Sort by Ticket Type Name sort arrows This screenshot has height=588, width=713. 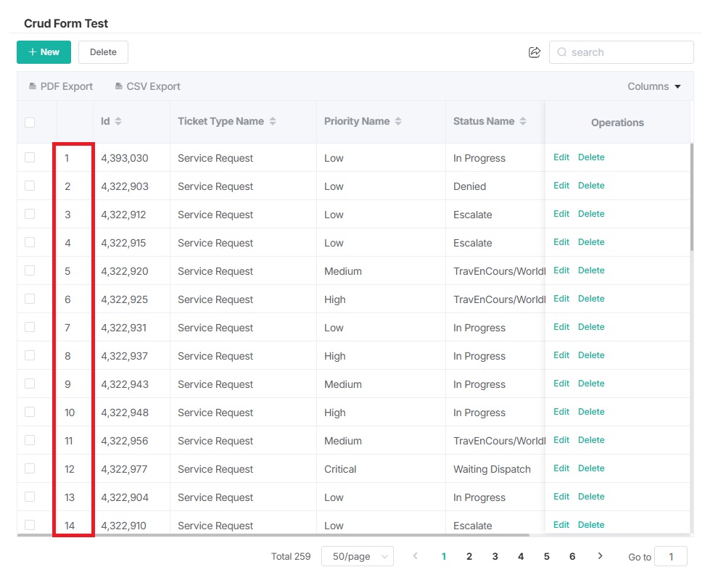[273, 122]
